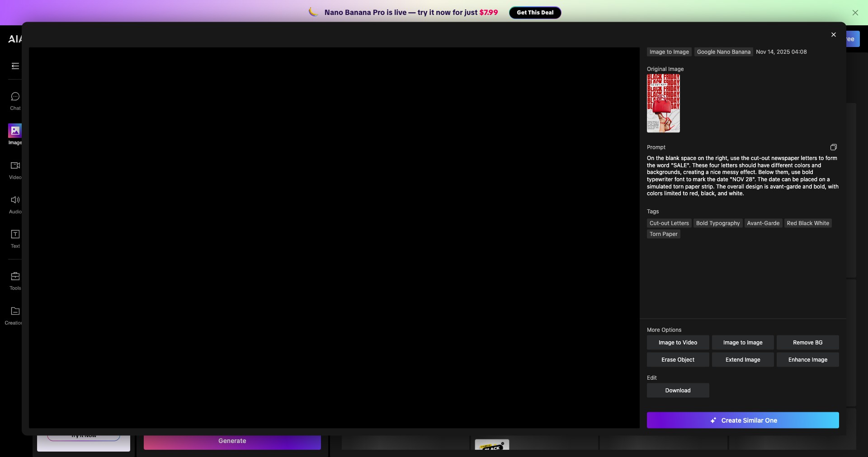
Task: Click the Generate button behind the dialog
Action: (232, 442)
